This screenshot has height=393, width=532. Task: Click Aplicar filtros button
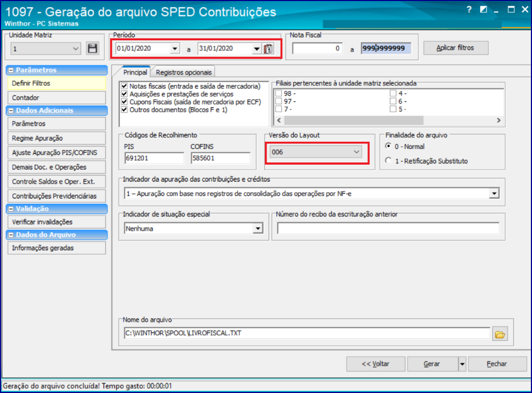tap(456, 48)
